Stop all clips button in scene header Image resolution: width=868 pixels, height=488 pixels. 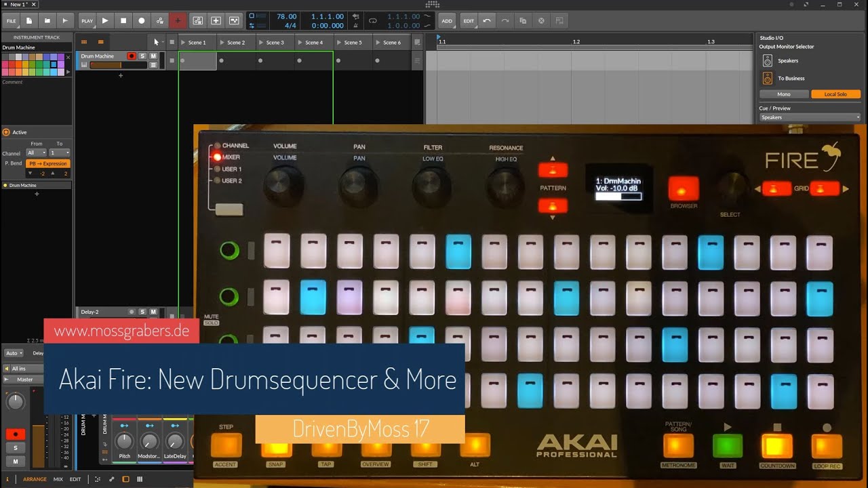tap(172, 42)
